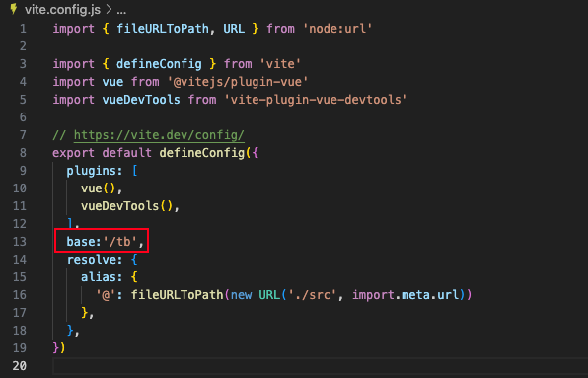Click the '/tb' string value on line 13

[x=120, y=242]
